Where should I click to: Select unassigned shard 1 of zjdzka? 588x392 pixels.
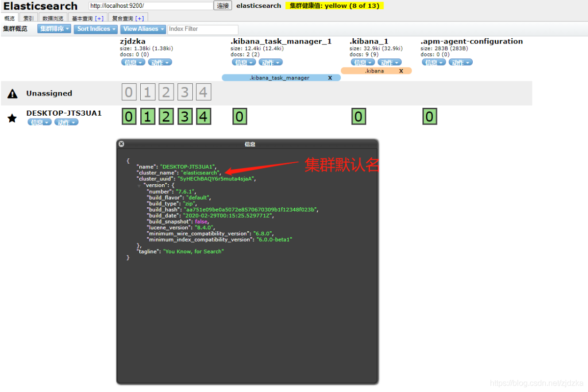coord(148,92)
